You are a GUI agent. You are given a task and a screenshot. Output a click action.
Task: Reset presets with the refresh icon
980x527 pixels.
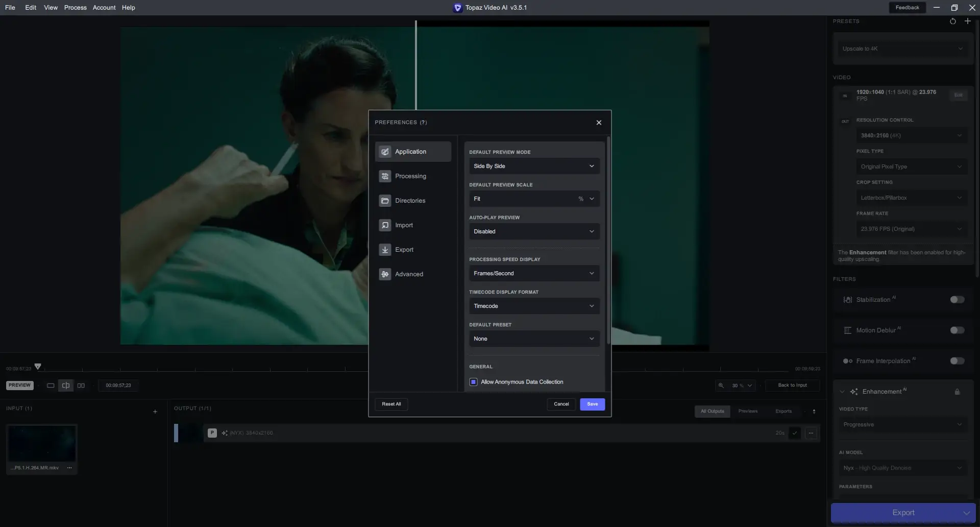(952, 21)
